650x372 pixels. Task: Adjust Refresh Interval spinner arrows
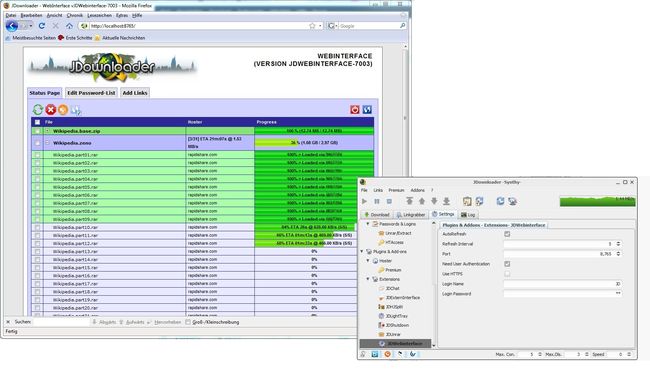click(618, 244)
